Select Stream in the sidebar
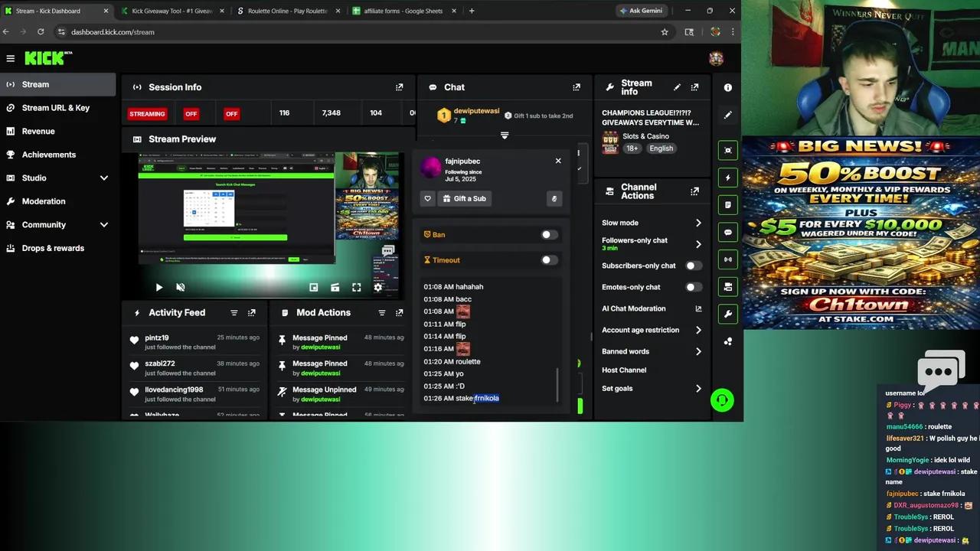 click(58, 84)
